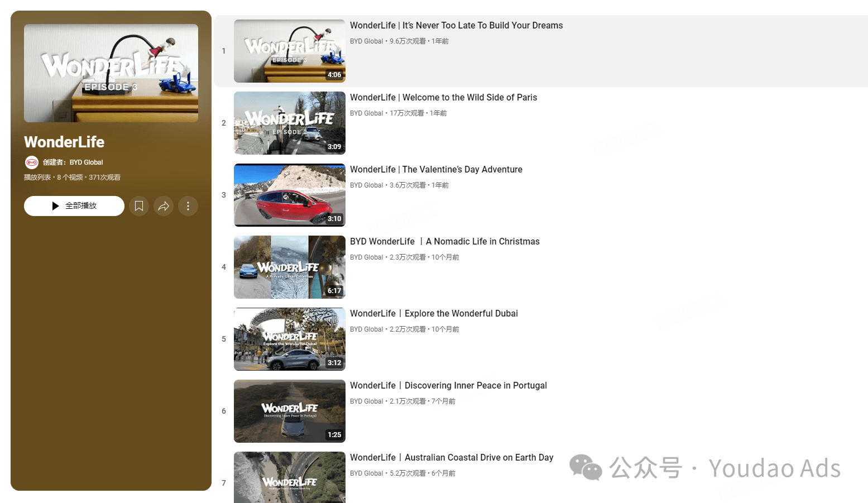This screenshot has width=868, height=503.
Task: Click BYD Global creator link in sidebar
Action: (86, 162)
